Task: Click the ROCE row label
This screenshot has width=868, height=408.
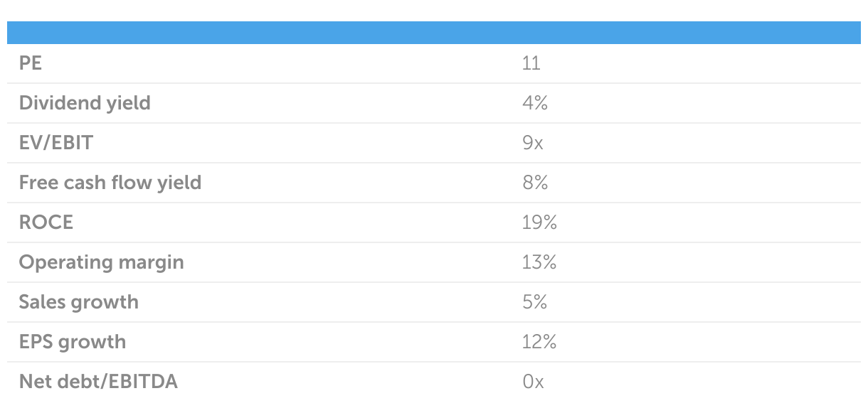Action: click(x=46, y=222)
